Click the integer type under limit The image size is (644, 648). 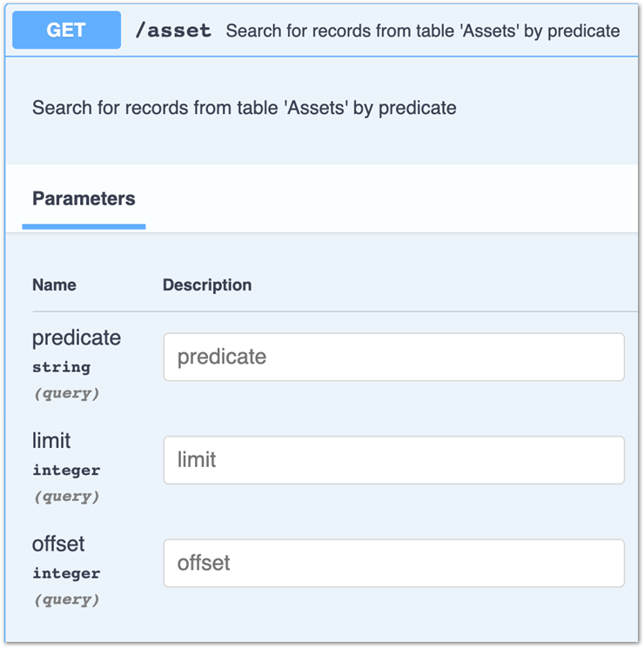click(x=66, y=471)
